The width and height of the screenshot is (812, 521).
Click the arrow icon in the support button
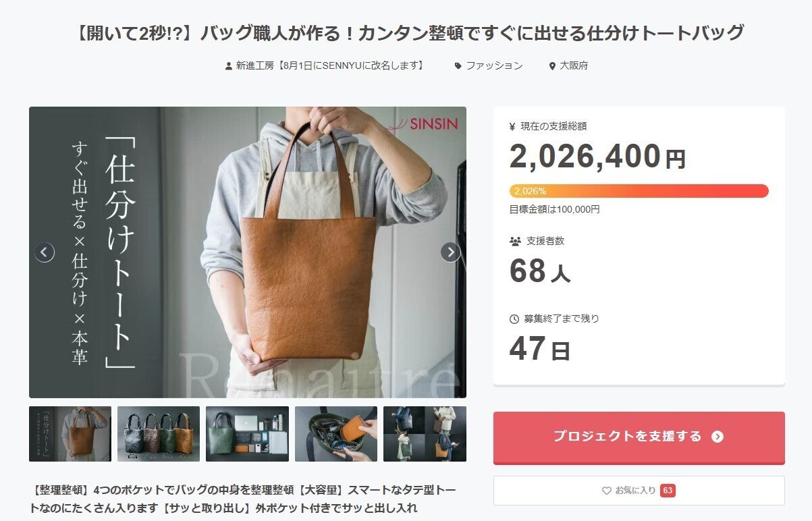click(718, 437)
